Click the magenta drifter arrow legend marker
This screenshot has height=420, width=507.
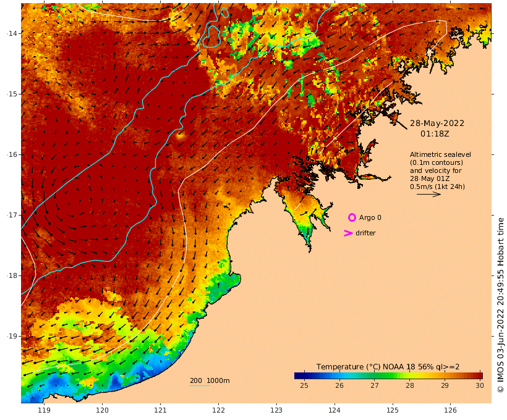tap(348, 233)
